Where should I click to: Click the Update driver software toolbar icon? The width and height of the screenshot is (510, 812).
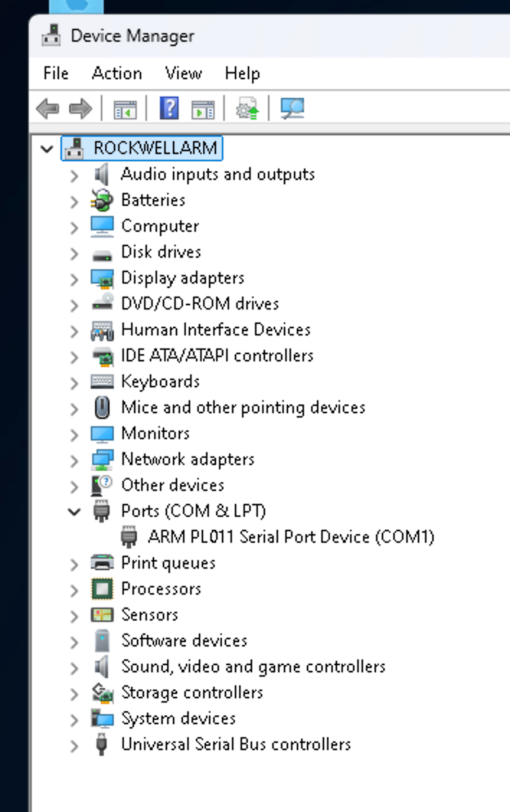[246, 108]
